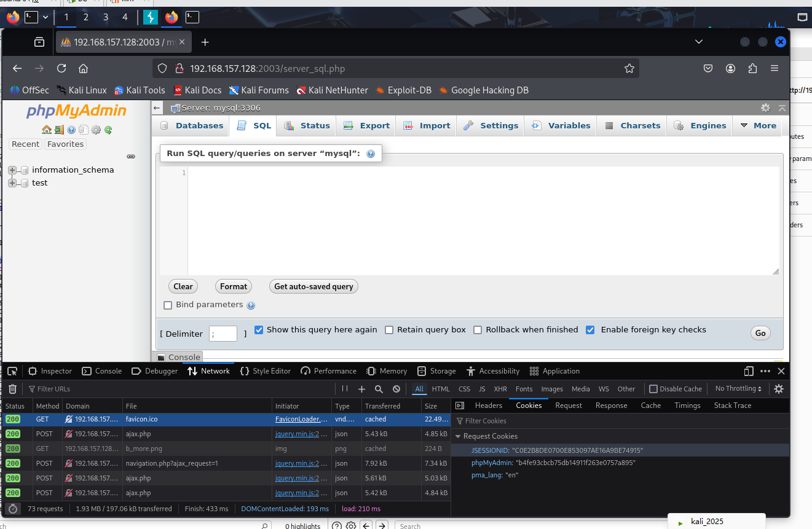Screen dimensions: 812x529
Task: Open Firefox extensions puzzle icon
Action: (752, 68)
